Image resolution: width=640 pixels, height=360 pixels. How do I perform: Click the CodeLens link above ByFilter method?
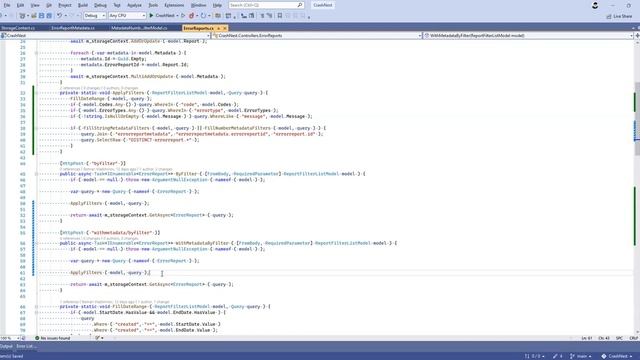[x=116, y=169]
